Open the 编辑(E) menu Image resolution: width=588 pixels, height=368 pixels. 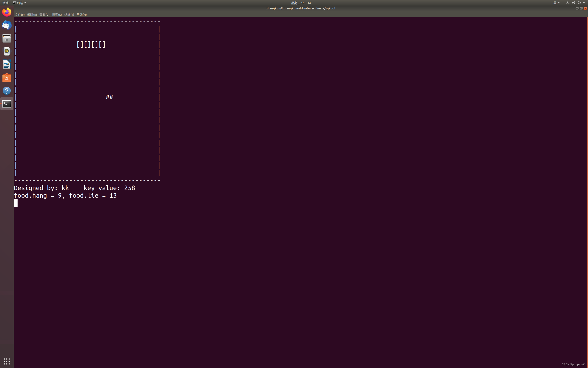pos(32,15)
